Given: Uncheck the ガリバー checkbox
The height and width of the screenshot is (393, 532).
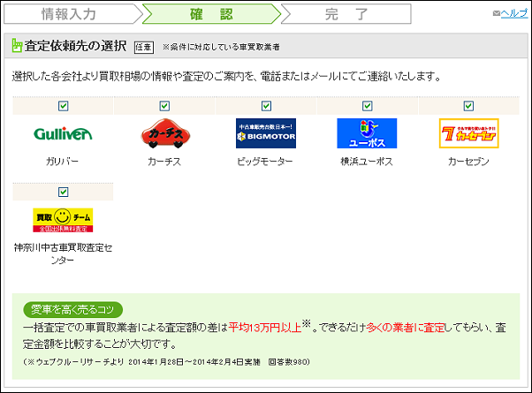Looking at the screenshot, I should (63, 106).
